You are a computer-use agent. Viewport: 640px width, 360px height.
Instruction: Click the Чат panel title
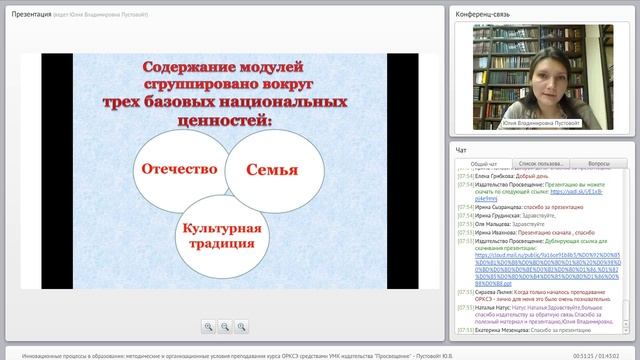[x=461, y=150]
